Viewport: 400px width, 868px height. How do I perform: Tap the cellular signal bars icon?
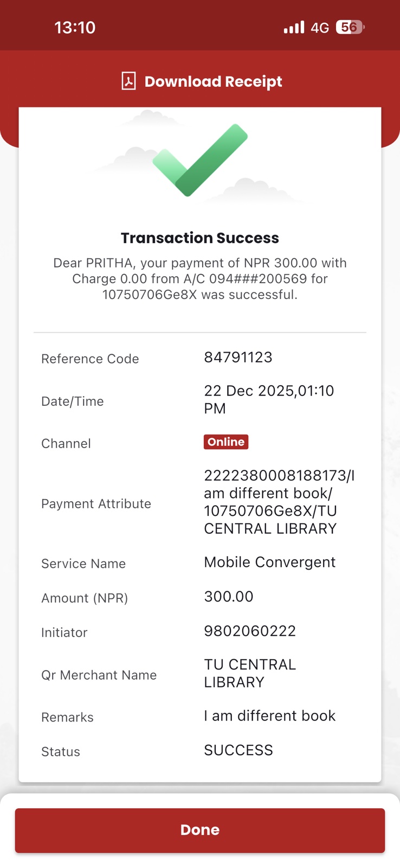coord(294,27)
